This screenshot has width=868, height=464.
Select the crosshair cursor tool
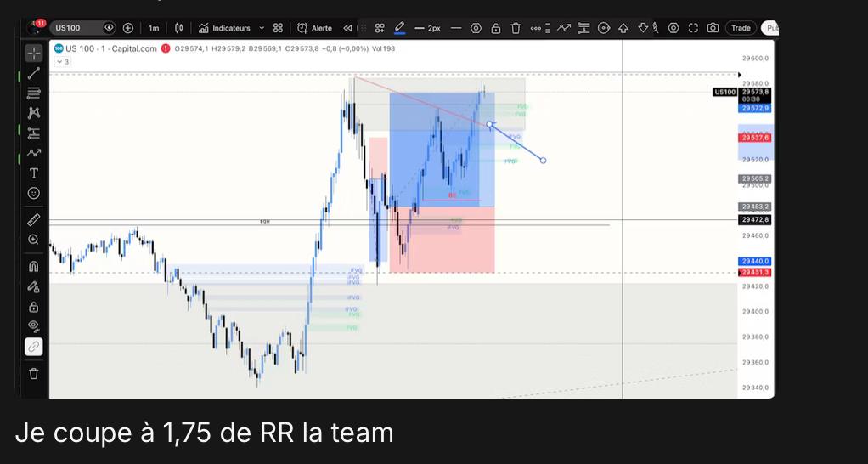[34, 54]
